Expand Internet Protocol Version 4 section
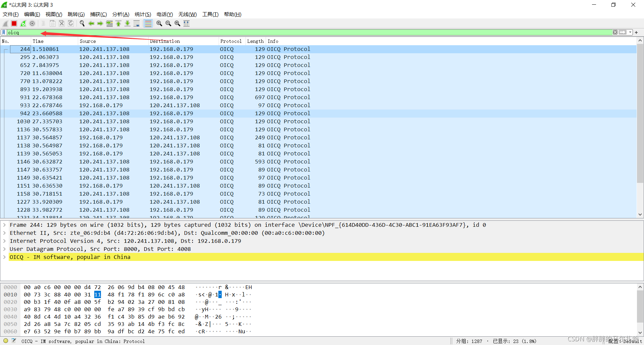Screen dimensions: 644x345 [4, 241]
